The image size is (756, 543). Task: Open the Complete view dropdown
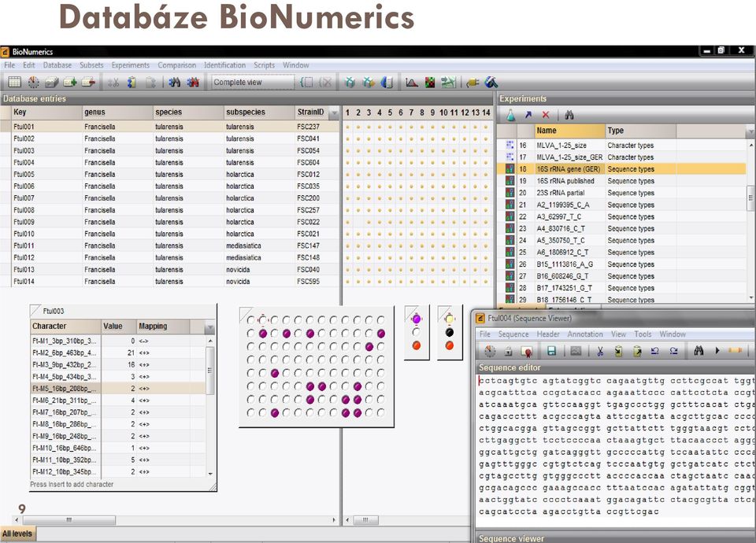coord(253,83)
